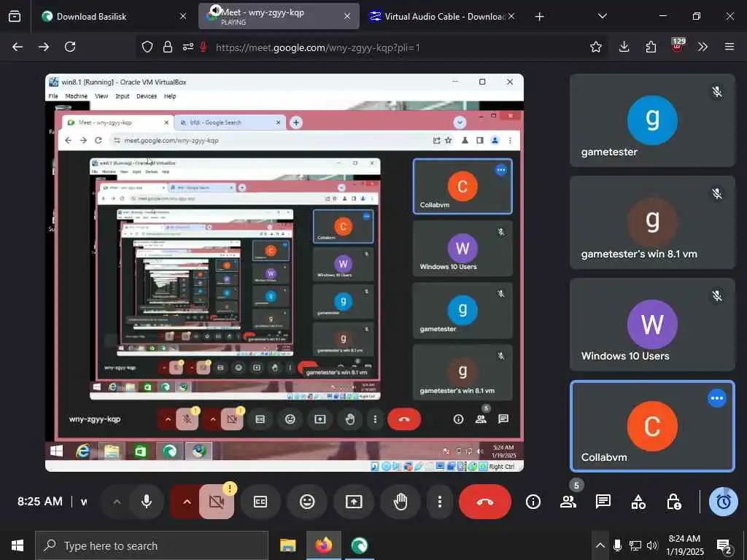Open Firefox View icon in tab bar

(15, 16)
